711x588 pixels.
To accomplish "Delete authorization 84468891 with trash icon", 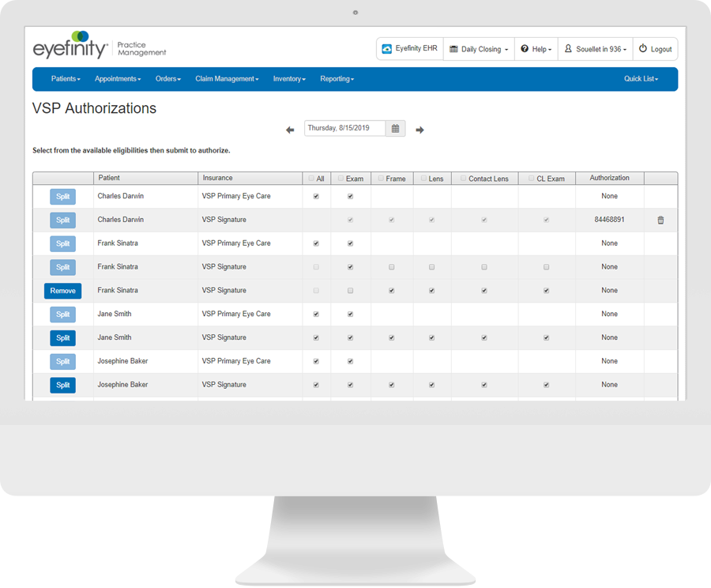I will tap(660, 220).
